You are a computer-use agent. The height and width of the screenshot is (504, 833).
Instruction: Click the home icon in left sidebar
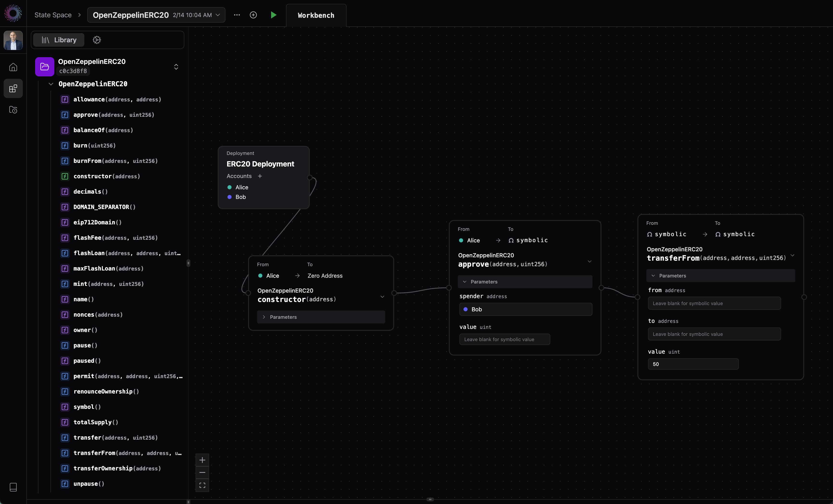[x=13, y=67]
